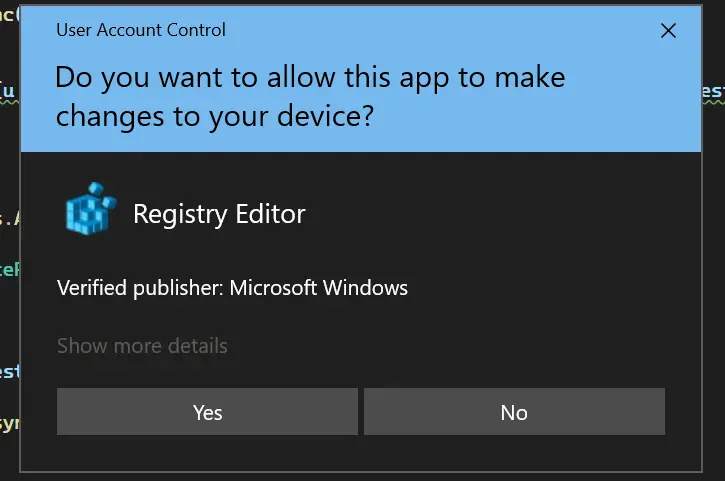The height and width of the screenshot is (481, 725).
Task: Close the User Account Control dialog
Action: pos(669,31)
